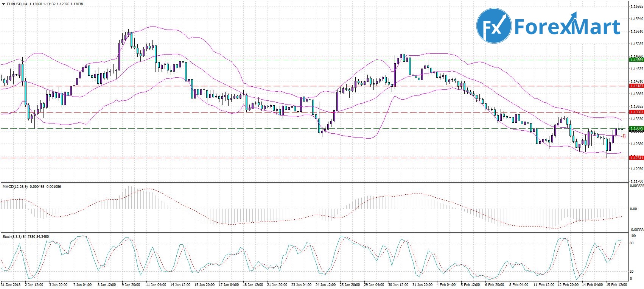644x289 pixels.
Task: Click the 31 Dec 2018 time axis label
Action: 10,284
